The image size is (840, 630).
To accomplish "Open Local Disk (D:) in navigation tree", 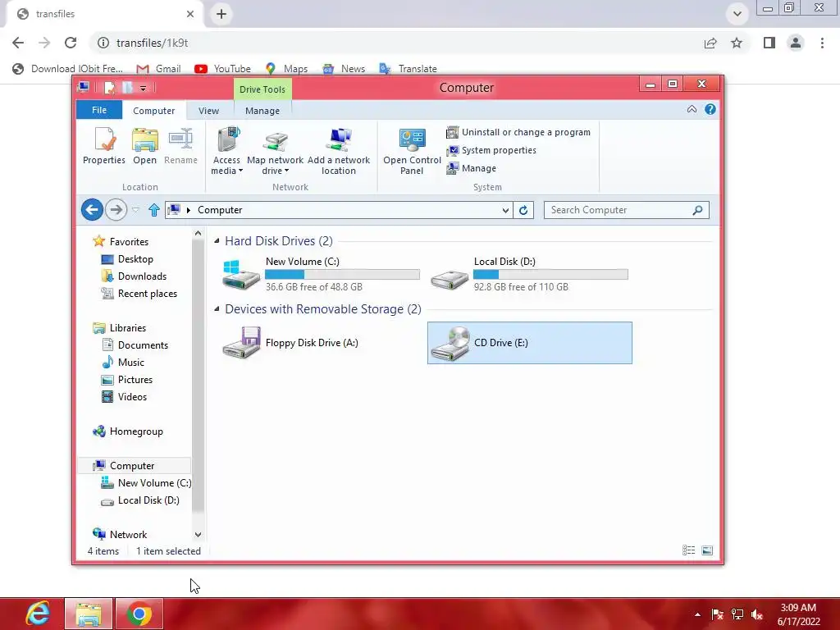I will pos(140,500).
